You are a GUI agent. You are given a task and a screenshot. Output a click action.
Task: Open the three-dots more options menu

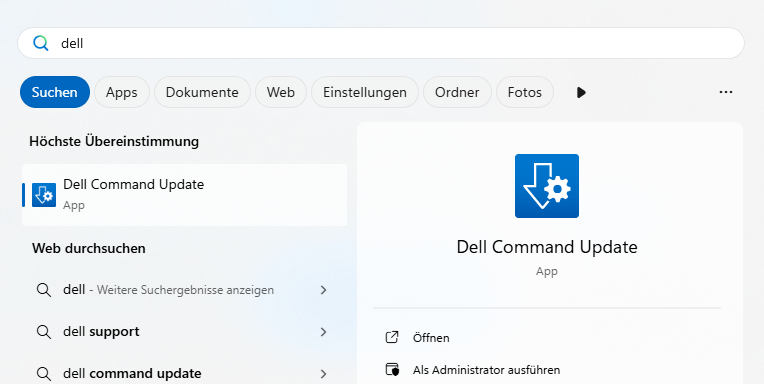(726, 92)
